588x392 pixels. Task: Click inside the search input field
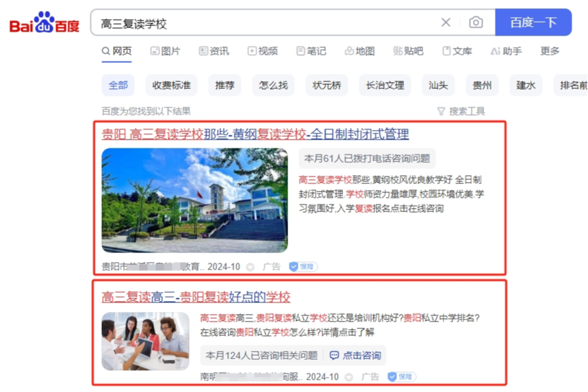click(262, 23)
